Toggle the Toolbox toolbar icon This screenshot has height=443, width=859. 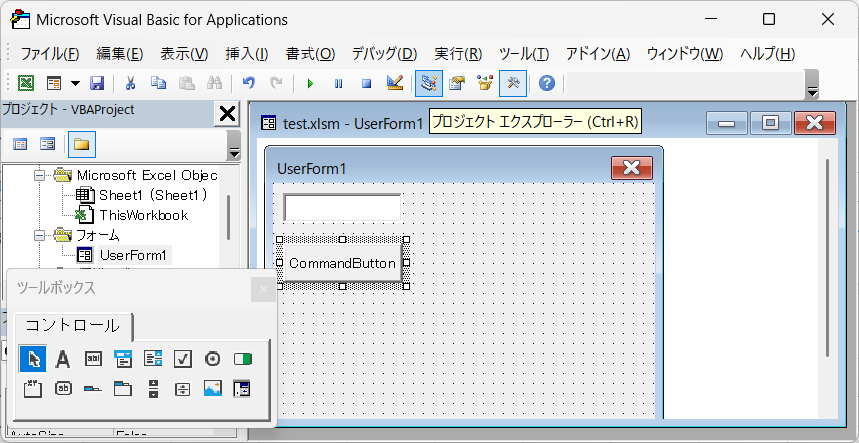[513, 83]
